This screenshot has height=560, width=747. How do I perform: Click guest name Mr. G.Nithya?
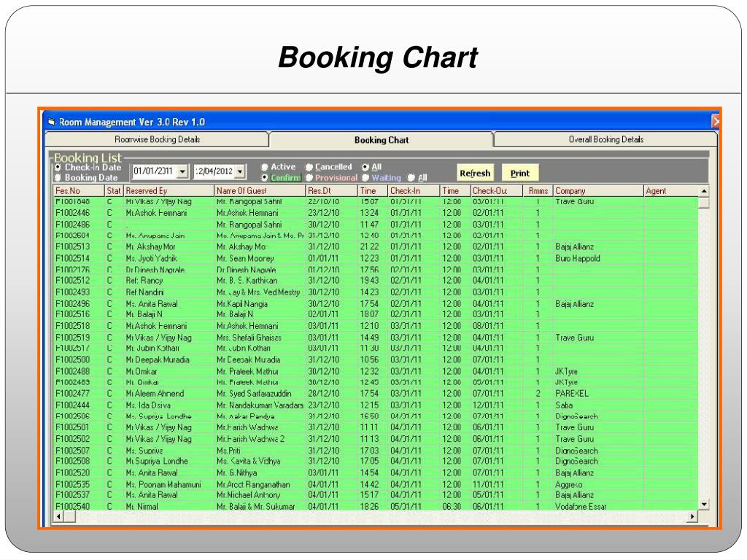(x=237, y=472)
